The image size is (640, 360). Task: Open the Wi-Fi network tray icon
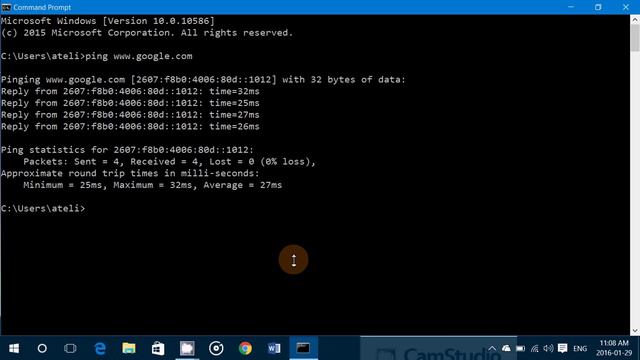(535, 349)
